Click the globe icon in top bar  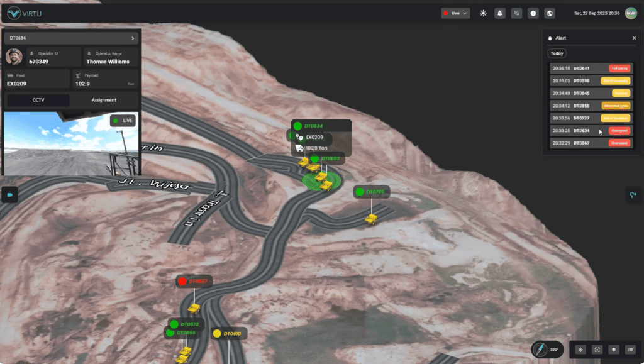[x=550, y=13]
